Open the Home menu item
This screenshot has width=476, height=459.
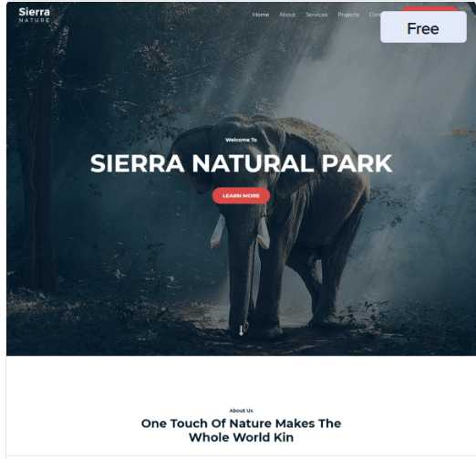(261, 15)
